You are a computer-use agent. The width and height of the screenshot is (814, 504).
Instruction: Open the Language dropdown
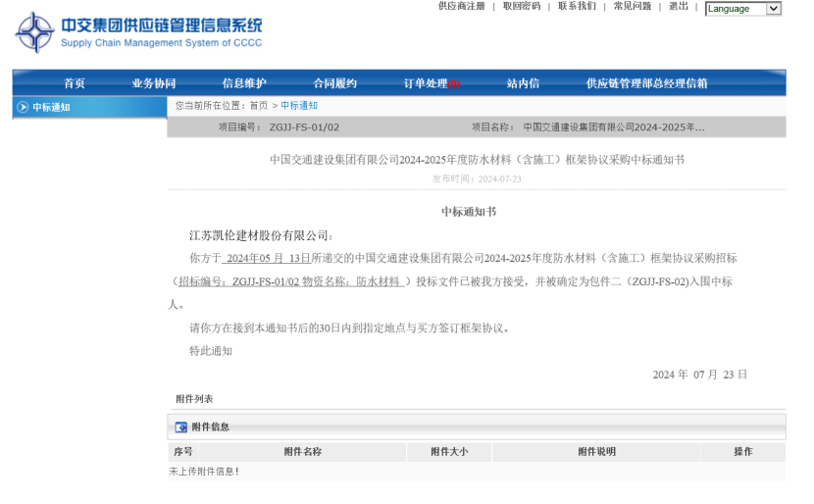click(743, 8)
